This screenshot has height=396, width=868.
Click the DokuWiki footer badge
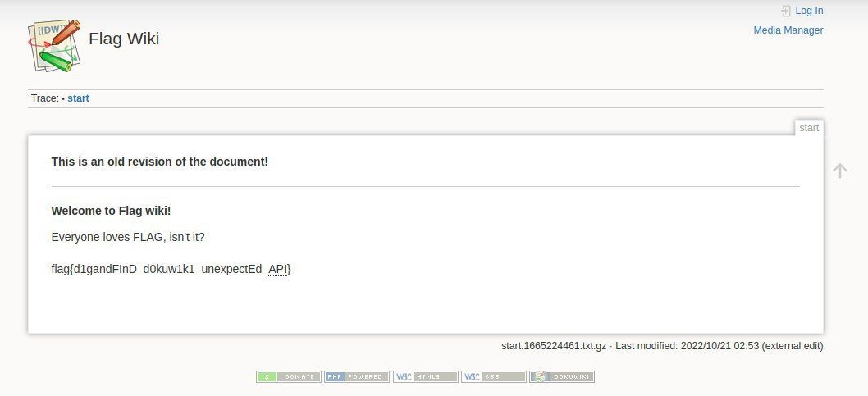[x=561, y=376]
